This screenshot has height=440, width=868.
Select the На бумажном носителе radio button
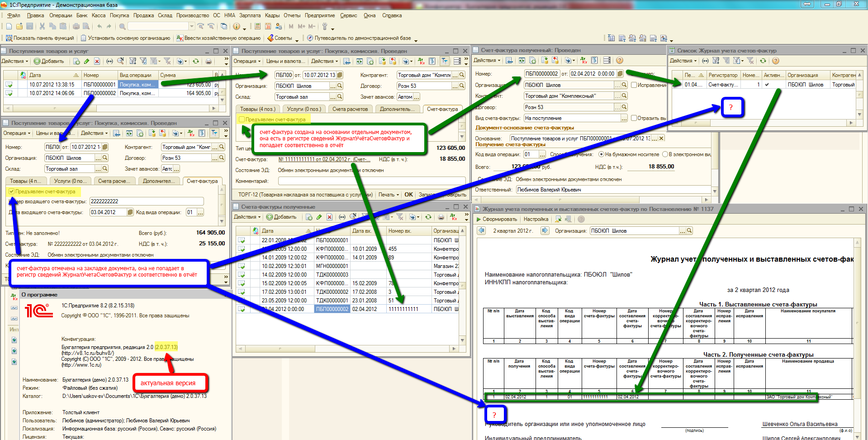tap(601, 154)
